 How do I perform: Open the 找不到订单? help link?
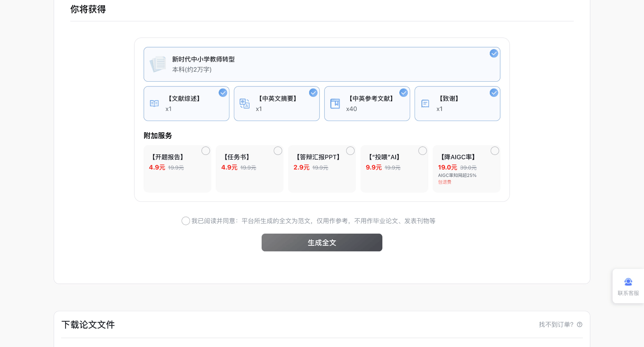click(x=556, y=324)
